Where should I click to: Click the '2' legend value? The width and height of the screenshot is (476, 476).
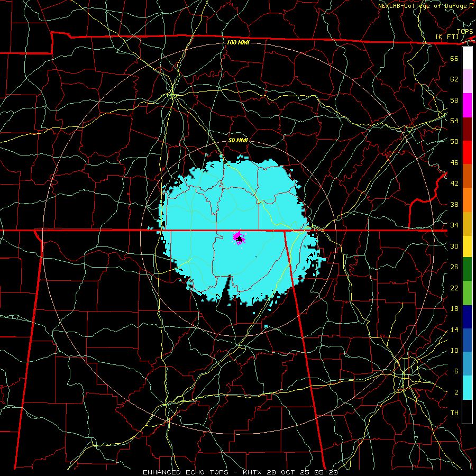[456, 392]
